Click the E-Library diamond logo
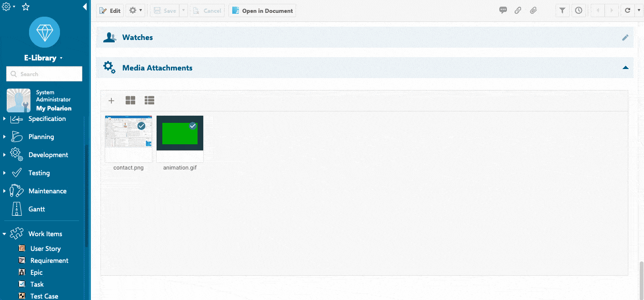 pos(44,33)
